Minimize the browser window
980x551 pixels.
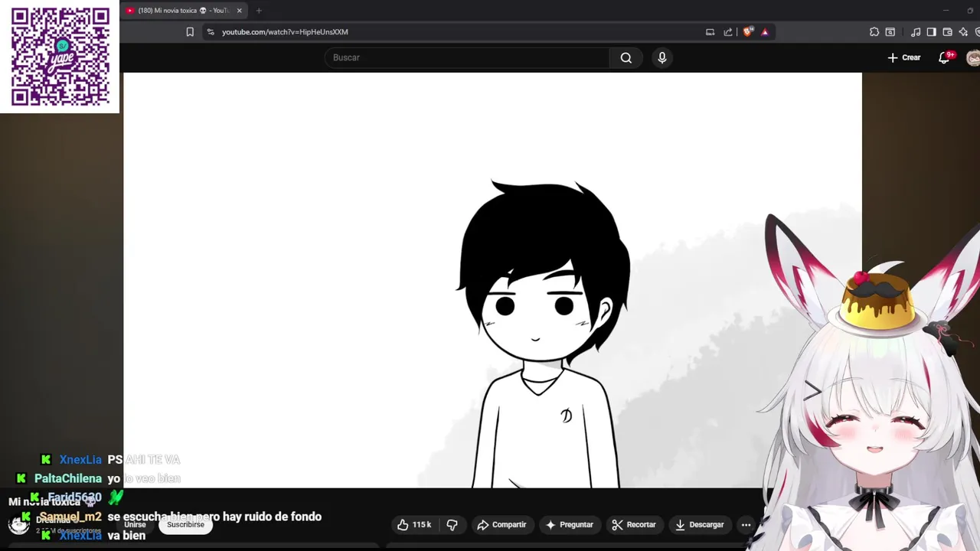point(946,11)
